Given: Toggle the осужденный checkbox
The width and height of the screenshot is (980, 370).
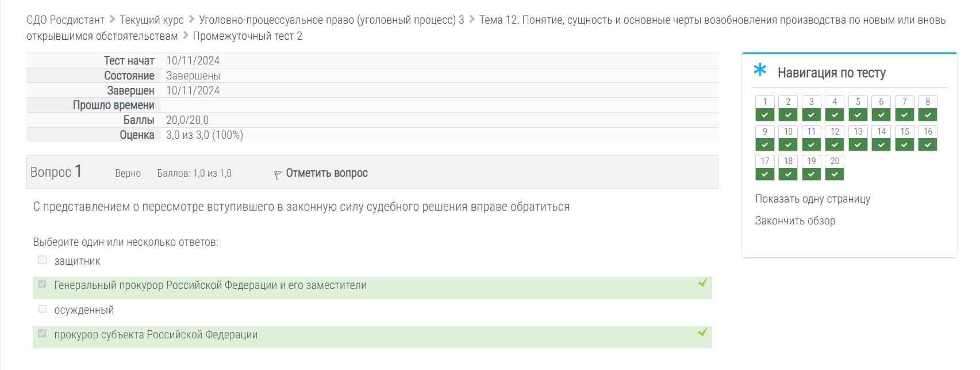Looking at the screenshot, I should click(x=43, y=309).
